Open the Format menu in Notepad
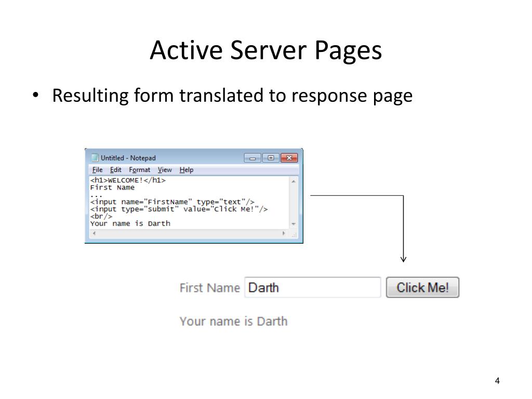 click(x=139, y=170)
